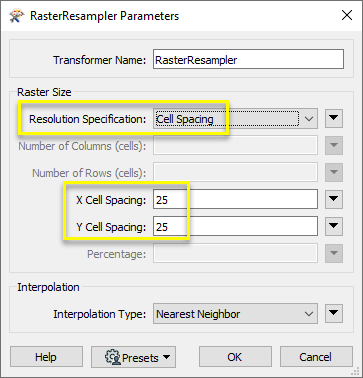The image size is (363, 378).
Task: Open the arrow menu beside Resolution Specification
Action: click(334, 118)
